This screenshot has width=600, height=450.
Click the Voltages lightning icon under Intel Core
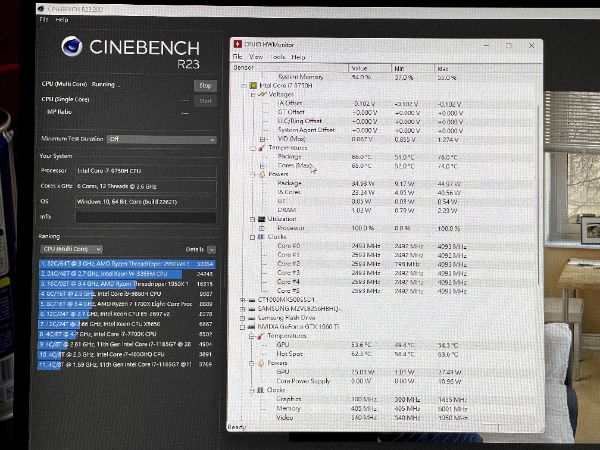coord(262,94)
